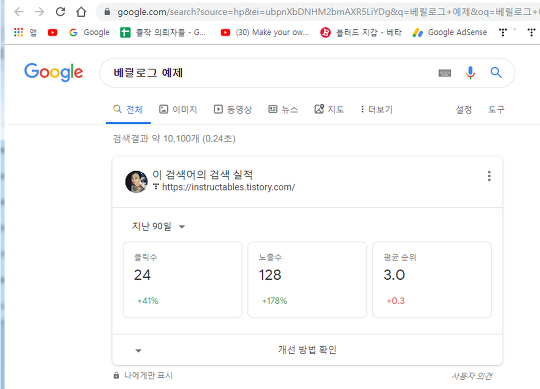Click the browser forward arrow

pyautogui.click(x=40, y=12)
